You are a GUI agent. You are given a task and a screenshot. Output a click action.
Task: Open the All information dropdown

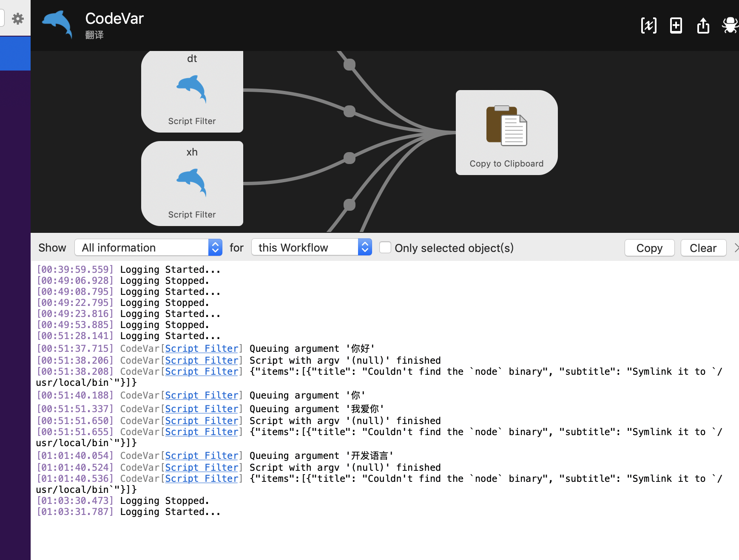(148, 247)
